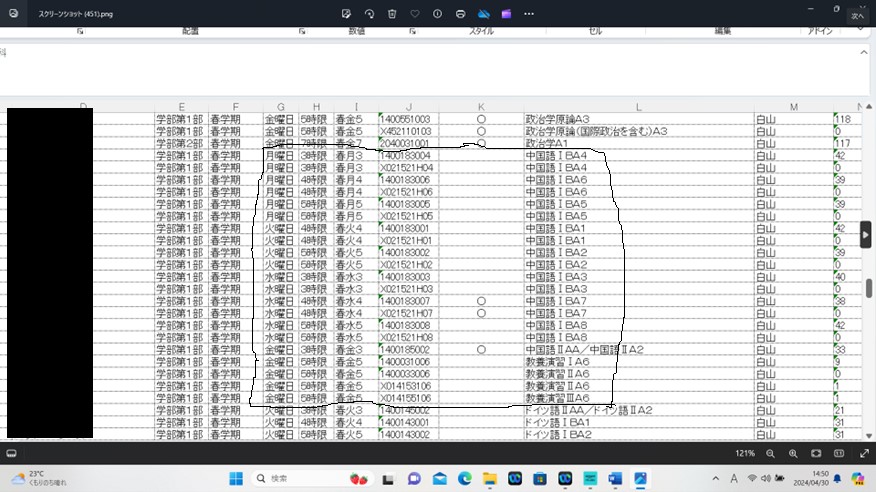Go to next photo with right arrow
The image size is (876, 492).
click(865, 235)
